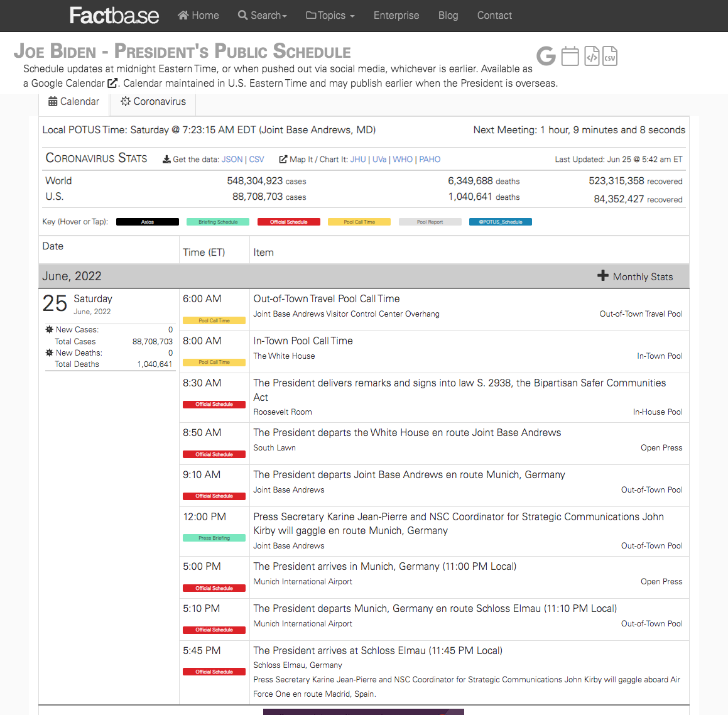Click the Pool Call Time tag at 8:00 AM
728x715 pixels.
point(214,362)
